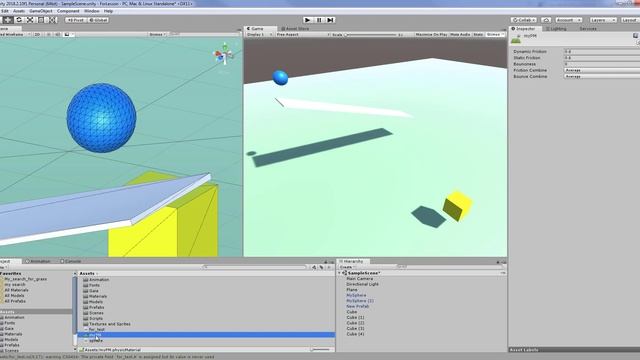Screen dimensions: 640x360
Task: Toggle Maximize On Play
Action: click(x=431, y=35)
